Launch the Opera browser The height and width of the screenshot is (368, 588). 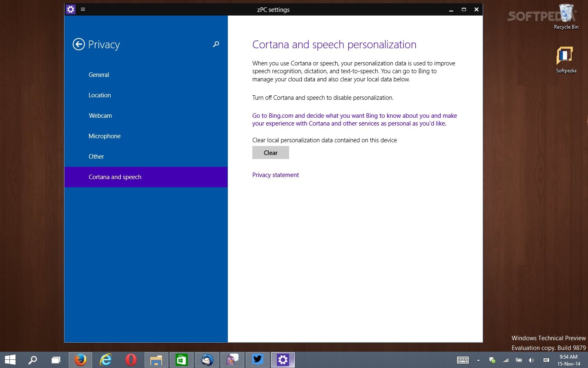coord(131,360)
